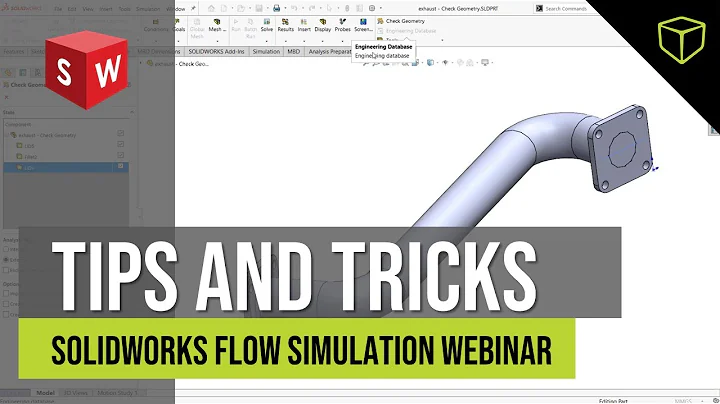Switch to the SOLIDWORKS Add-Ins tab
The height and width of the screenshot is (404, 720).
pyautogui.click(x=216, y=51)
